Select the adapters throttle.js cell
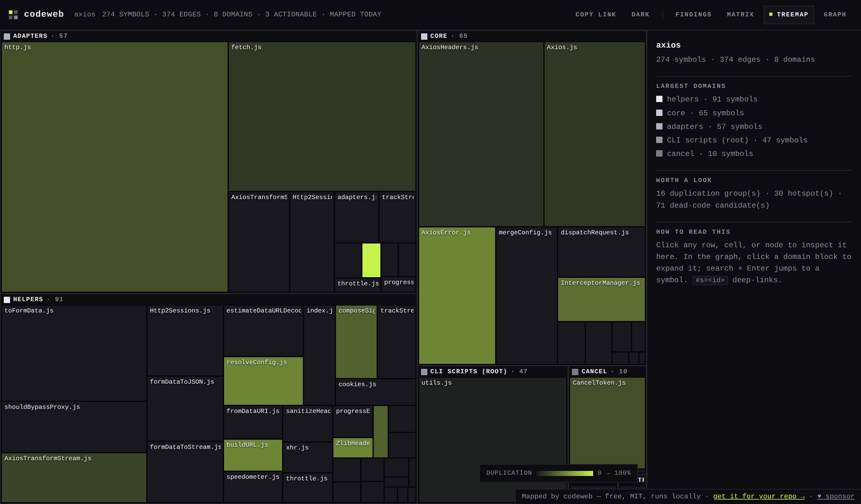The width and height of the screenshot is (861, 504). click(x=358, y=284)
